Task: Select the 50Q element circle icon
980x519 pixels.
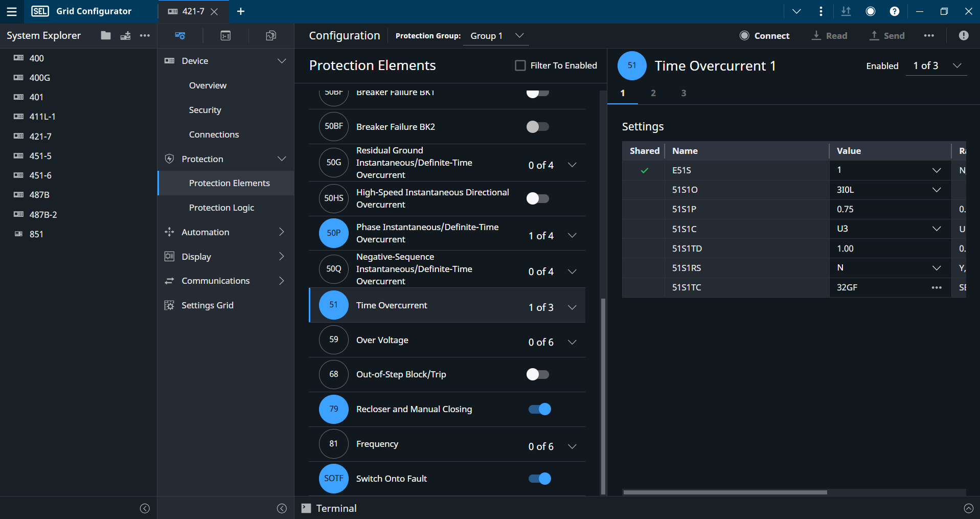Action: click(x=334, y=269)
